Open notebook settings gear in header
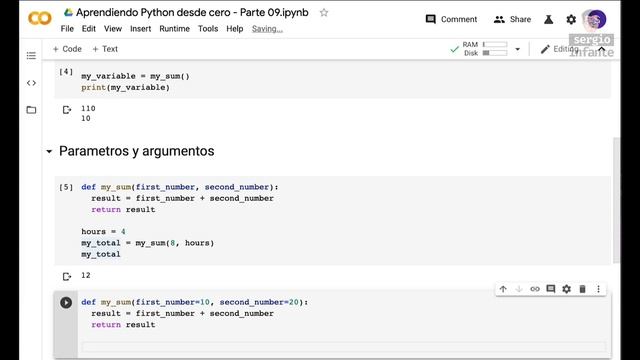The image size is (640, 360). coord(571,19)
